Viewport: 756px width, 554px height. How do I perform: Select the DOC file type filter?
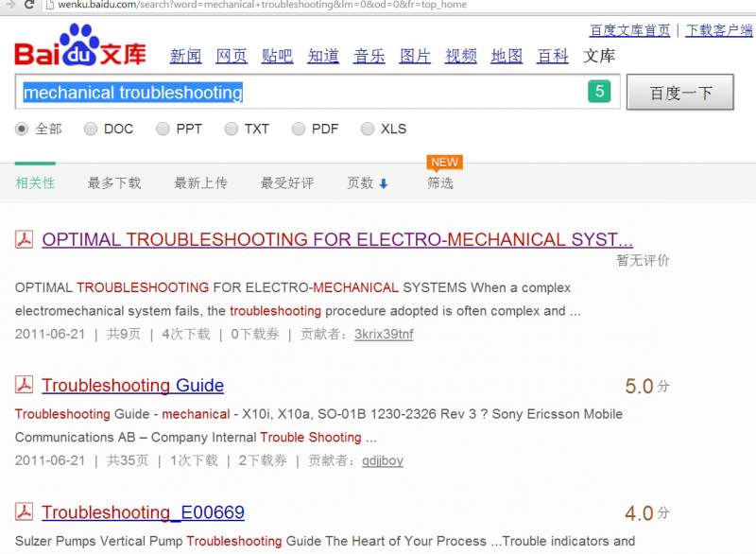[x=90, y=129]
